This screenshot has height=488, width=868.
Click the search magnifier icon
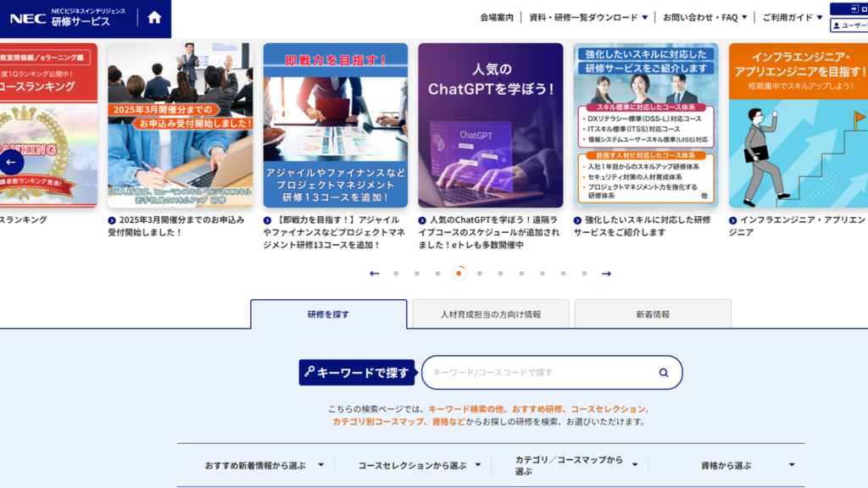pos(664,372)
